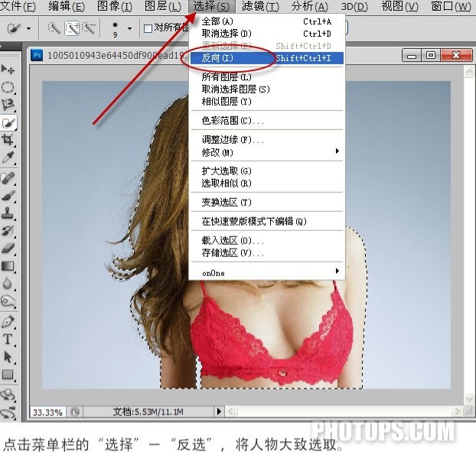This screenshot has width=476, height=465.
Task: Choose 反向(I) from the Select menu
Action: coord(267,58)
